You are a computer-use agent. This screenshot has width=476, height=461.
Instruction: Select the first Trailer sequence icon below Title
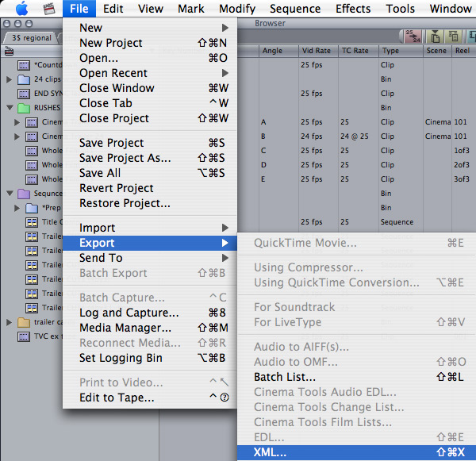tap(32, 236)
